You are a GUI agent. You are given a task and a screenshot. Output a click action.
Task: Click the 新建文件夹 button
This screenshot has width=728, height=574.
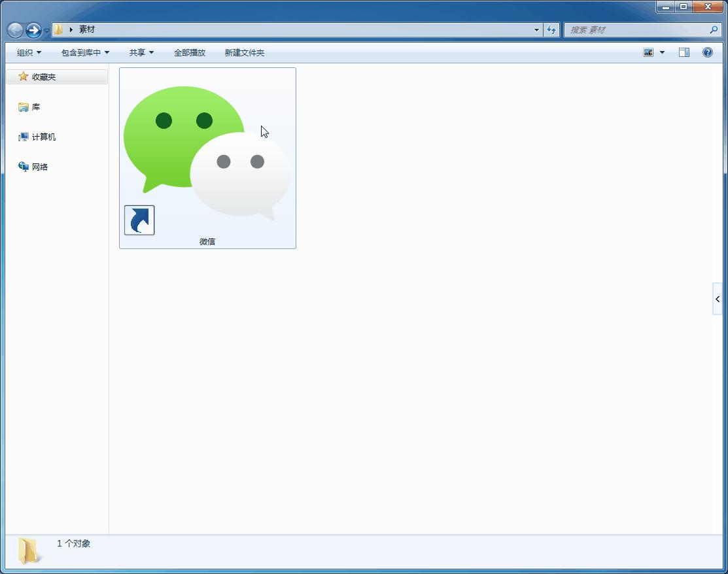pyautogui.click(x=243, y=52)
